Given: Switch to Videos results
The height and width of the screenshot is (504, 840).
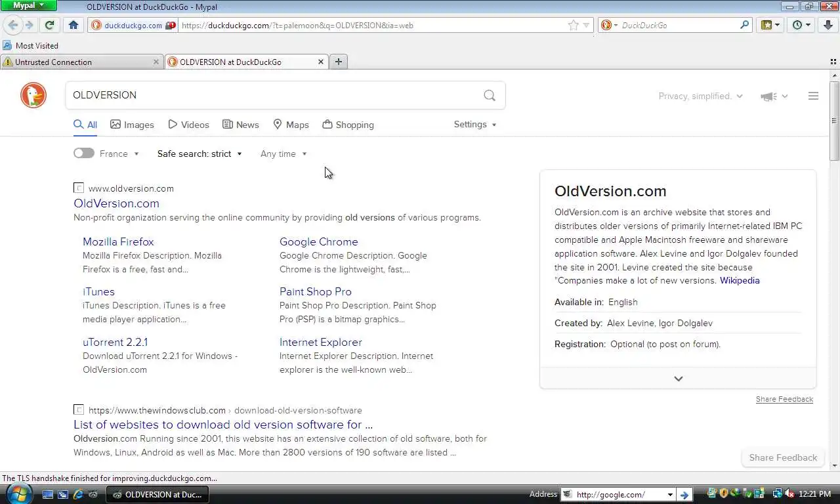Looking at the screenshot, I should coord(188,125).
